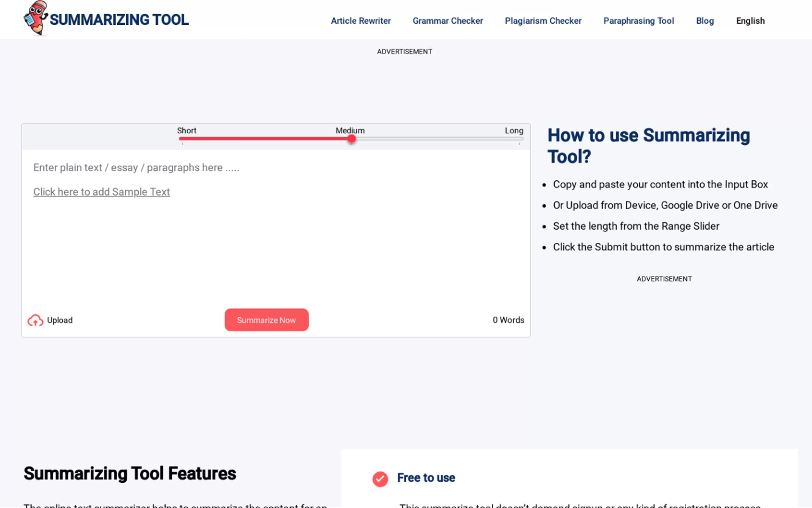
Task: Click the Upload text label
Action: pos(59,320)
